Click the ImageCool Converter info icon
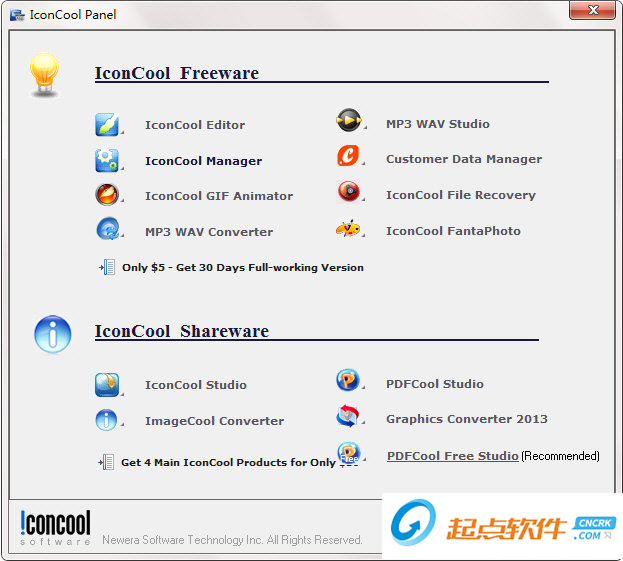Viewport: 623px width, 561px height. (x=106, y=420)
